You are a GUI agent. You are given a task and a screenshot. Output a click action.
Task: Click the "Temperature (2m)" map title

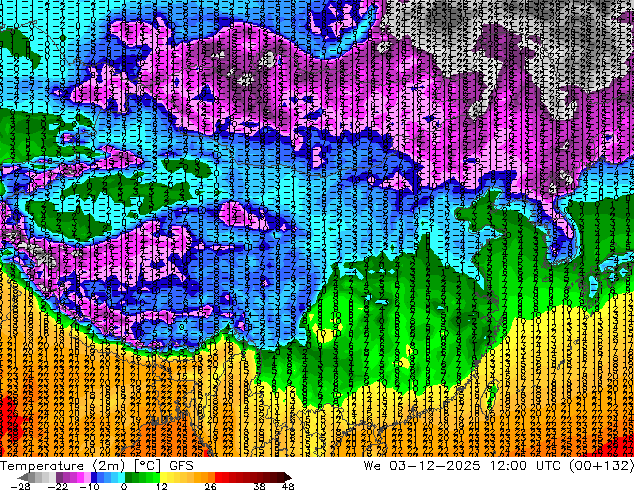coord(63,466)
